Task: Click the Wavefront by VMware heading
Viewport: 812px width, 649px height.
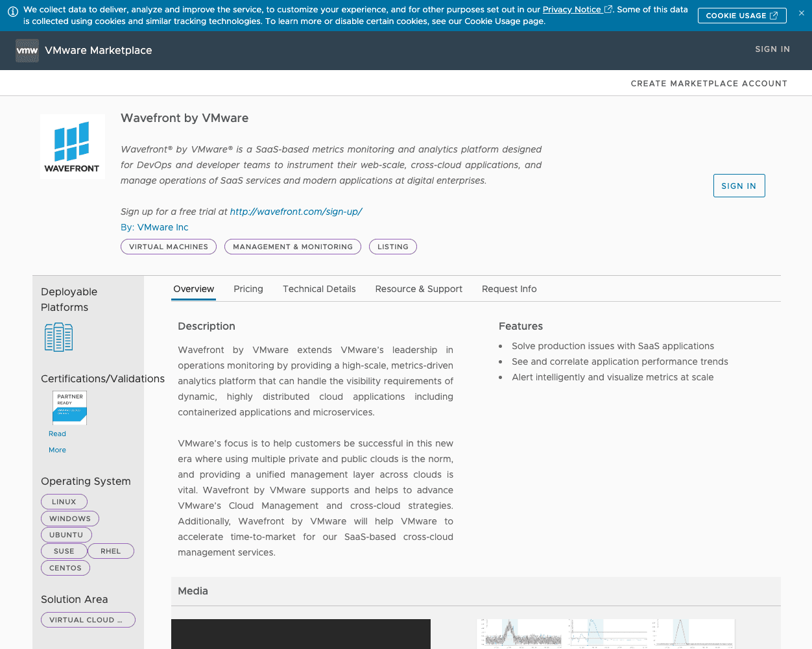Action: 185,118
